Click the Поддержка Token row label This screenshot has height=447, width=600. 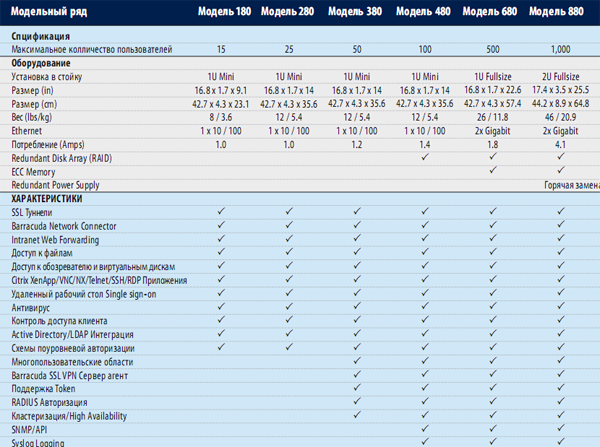point(43,389)
